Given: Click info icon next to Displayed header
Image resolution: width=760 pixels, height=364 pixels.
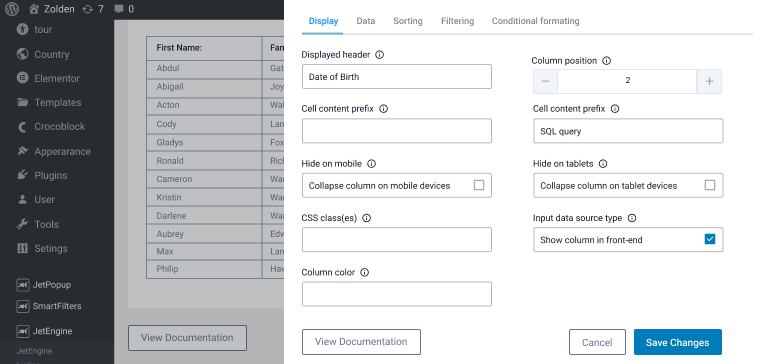Looking at the screenshot, I should point(380,55).
